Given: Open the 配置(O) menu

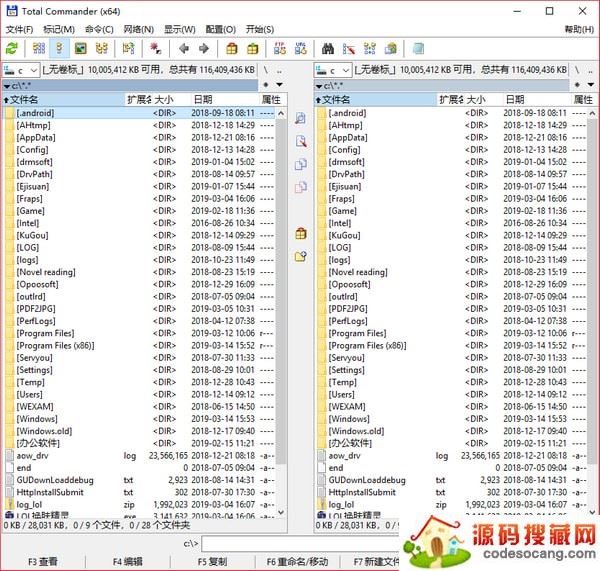Looking at the screenshot, I should 220,29.
